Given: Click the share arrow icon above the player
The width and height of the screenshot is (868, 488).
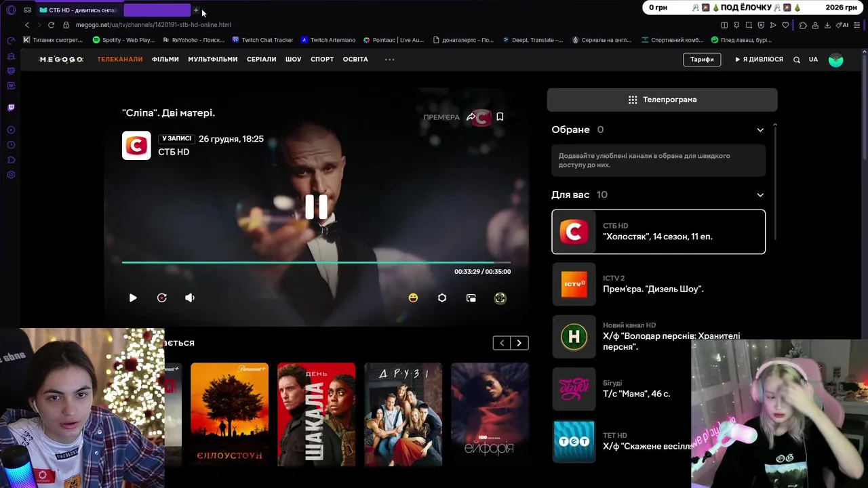Looking at the screenshot, I should (x=471, y=117).
